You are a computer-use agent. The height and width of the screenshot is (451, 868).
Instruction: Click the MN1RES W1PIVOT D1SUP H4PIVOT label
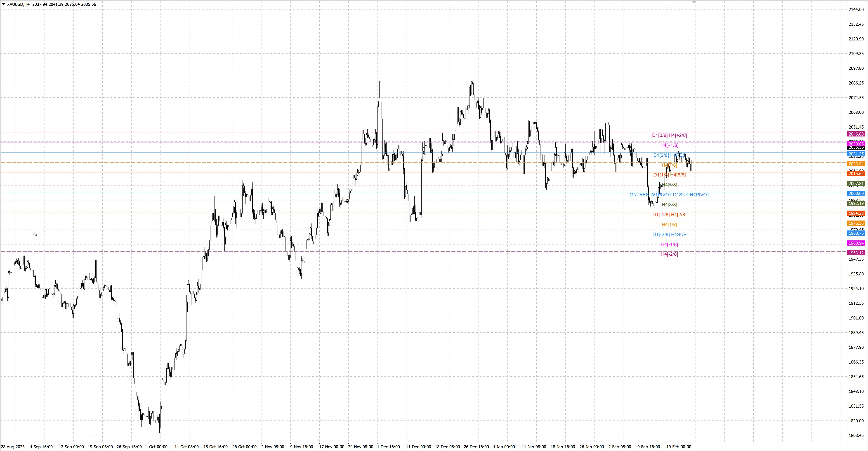pyautogui.click(x=669, y=195)
